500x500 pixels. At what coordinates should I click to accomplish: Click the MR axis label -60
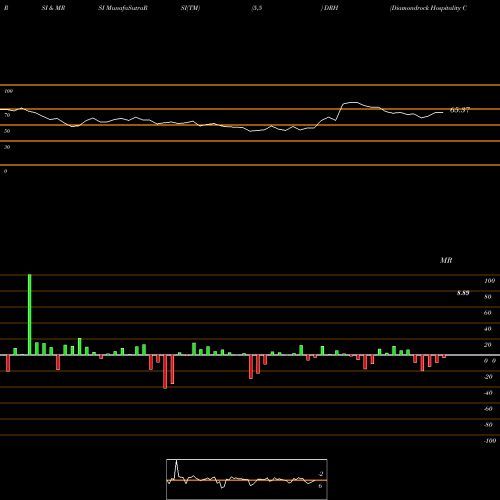[488, 409]
